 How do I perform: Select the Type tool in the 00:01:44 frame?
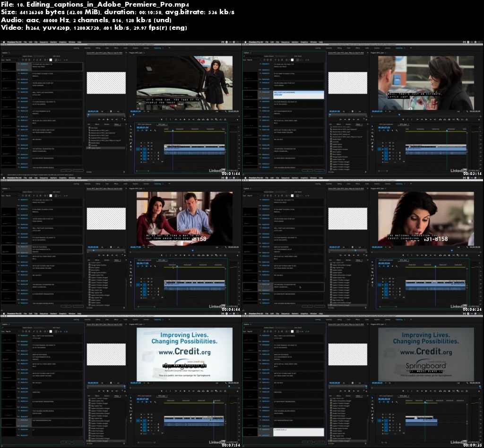(131, 150)
